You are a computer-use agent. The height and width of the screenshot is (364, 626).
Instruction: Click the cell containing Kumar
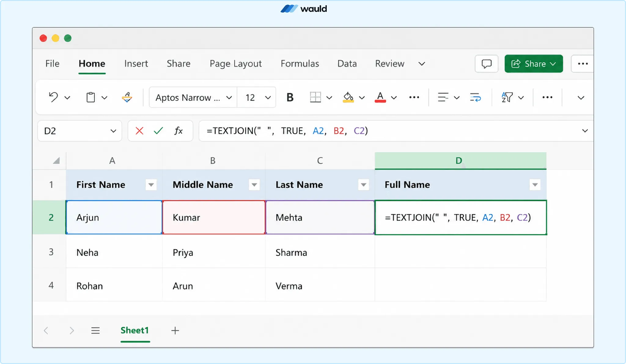214,217
